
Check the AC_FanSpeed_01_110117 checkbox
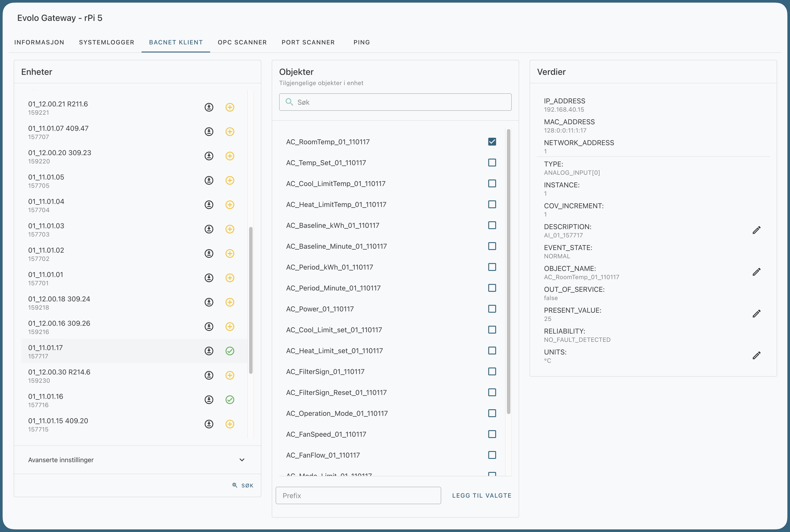coord(492,434)
